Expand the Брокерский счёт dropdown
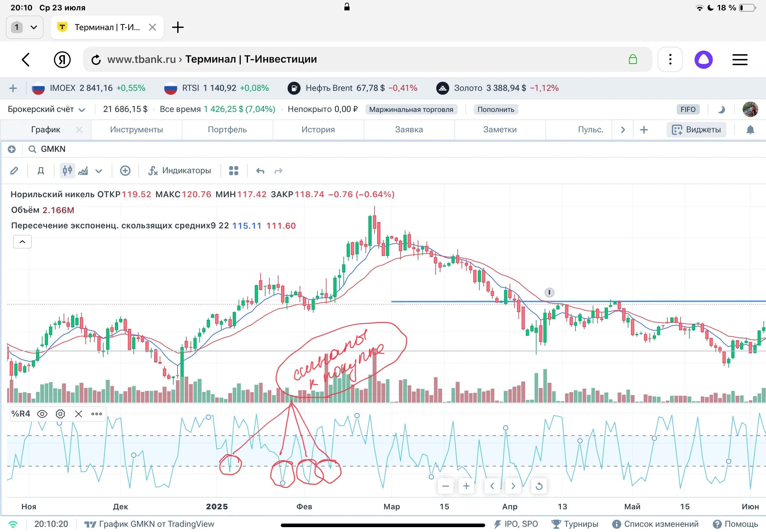766x532 pixels. click(x=46, y=109)
